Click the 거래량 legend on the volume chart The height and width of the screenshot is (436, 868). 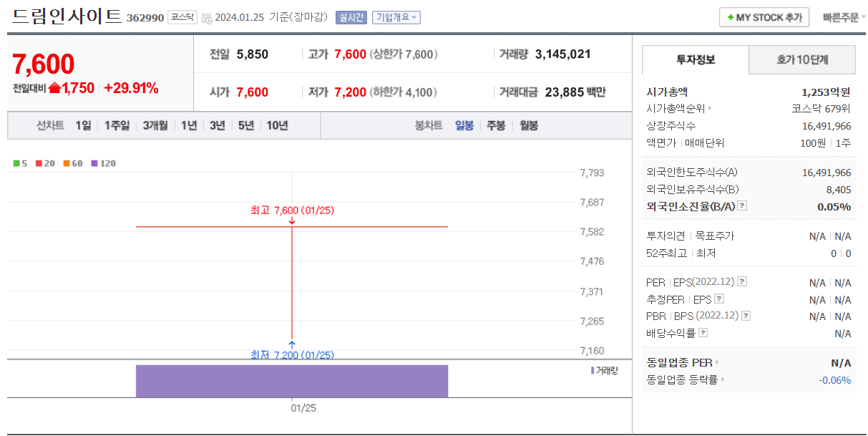tap(605, 370)
